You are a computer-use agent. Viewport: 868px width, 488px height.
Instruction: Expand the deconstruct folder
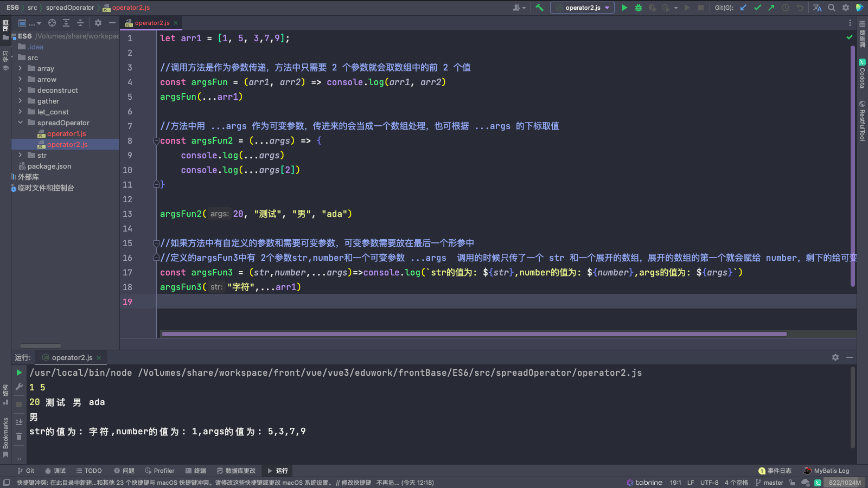pos(20,90)
